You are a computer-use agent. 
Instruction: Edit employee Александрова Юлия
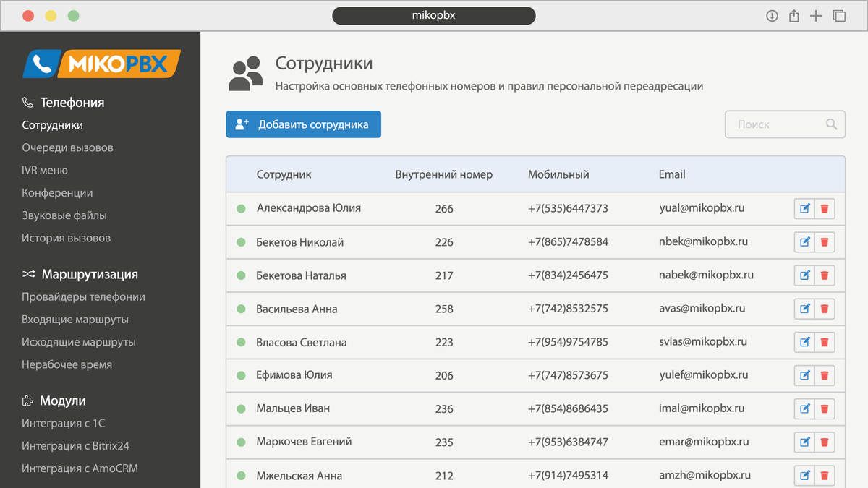(x=804, y=209)
